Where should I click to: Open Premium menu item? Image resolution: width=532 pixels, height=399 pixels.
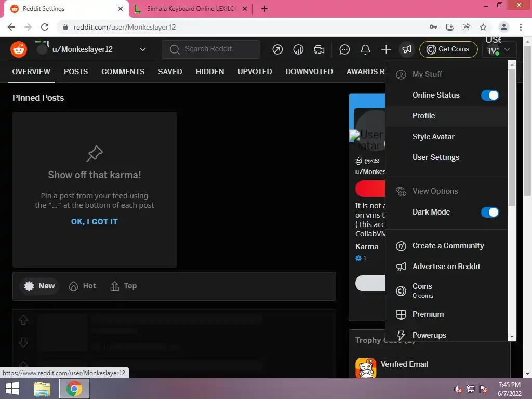pyautogui.click(x=446, y=314)
